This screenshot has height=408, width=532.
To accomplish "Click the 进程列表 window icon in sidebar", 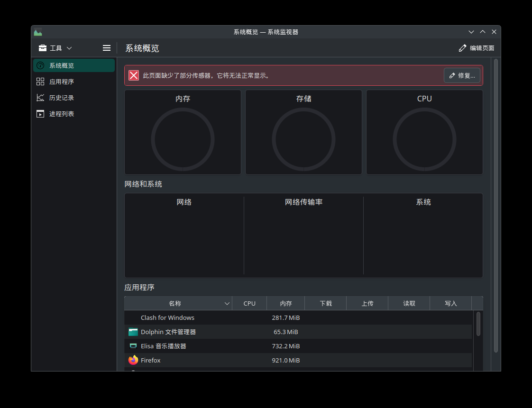I will click(40, 114).
